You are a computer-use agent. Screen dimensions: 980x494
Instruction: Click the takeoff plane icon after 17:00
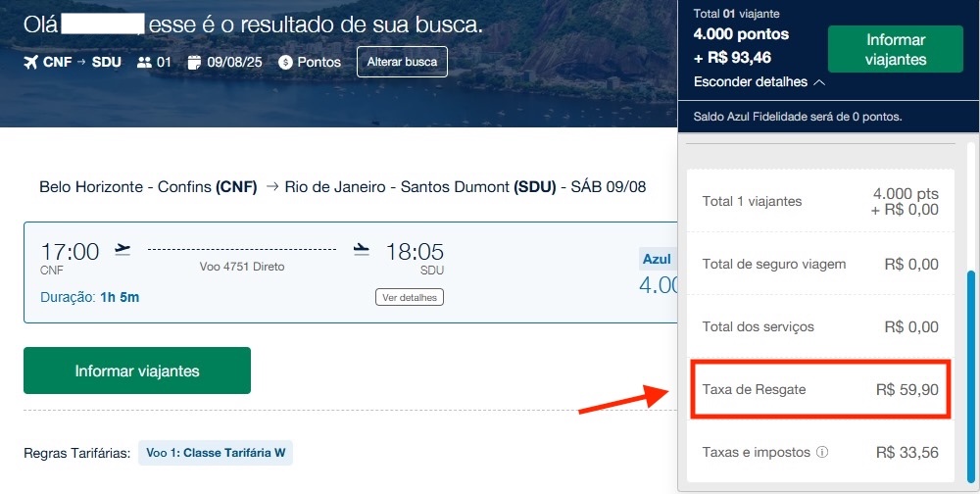tap(122, 249)
